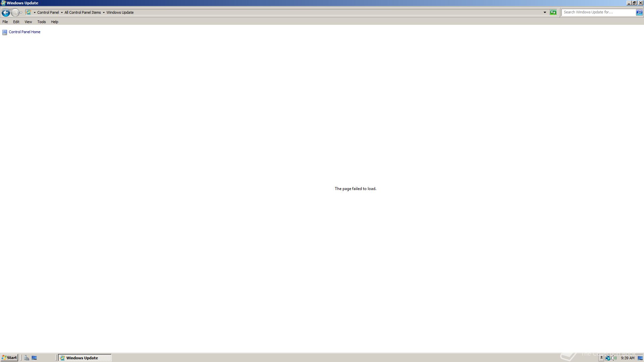This screenshot has width=644, height=362.
Task: Click 'The page failed to load.' text
Action: (x=356, y=189)
